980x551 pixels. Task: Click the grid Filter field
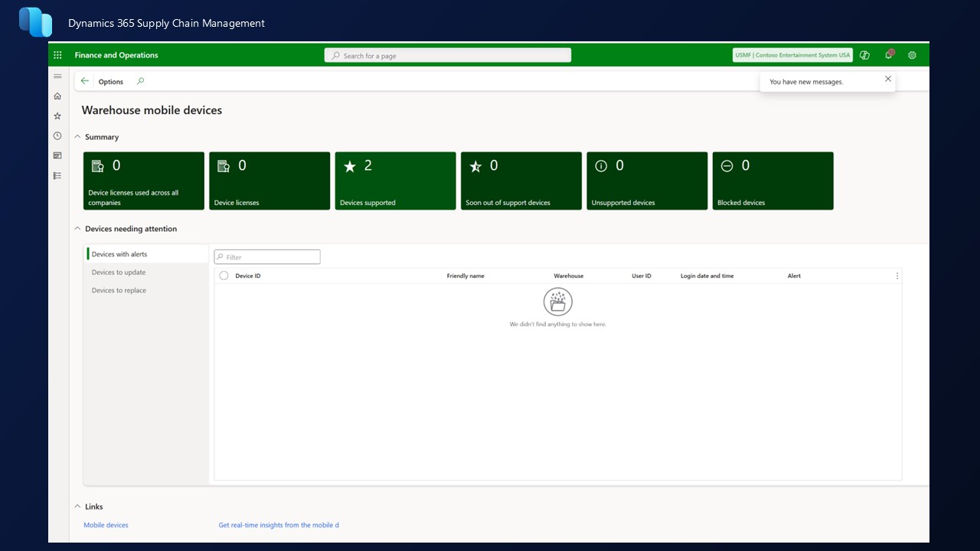[267, 257]
